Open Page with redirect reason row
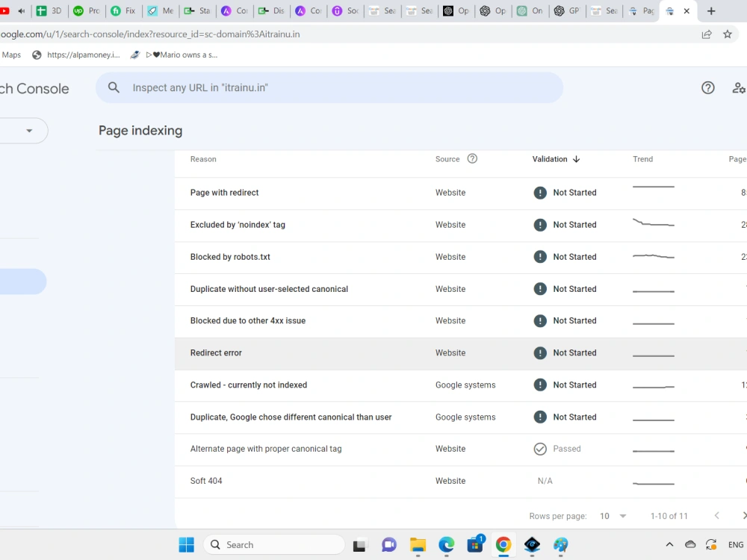 [x=461, y=193]
